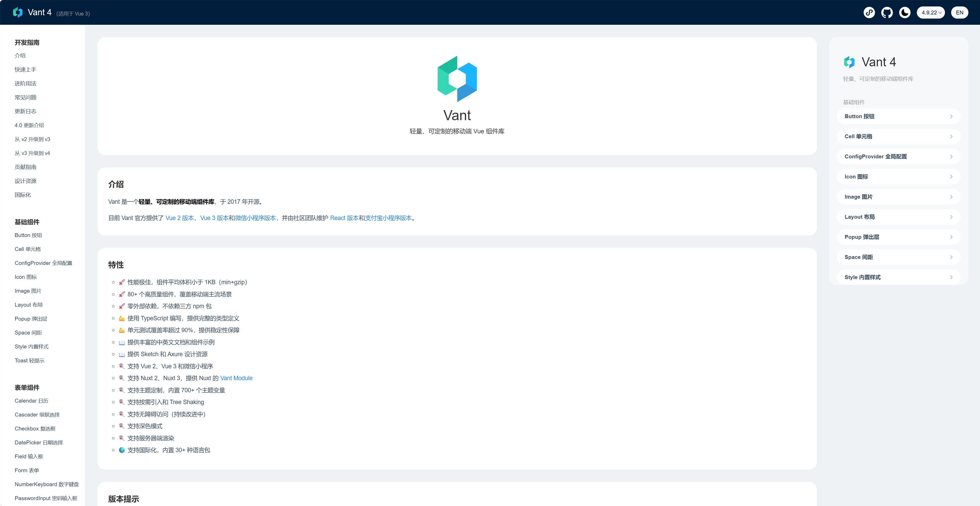Open the React 版本 link
The height and width of the screenshot is (506, 980).
tap(344, 218)
